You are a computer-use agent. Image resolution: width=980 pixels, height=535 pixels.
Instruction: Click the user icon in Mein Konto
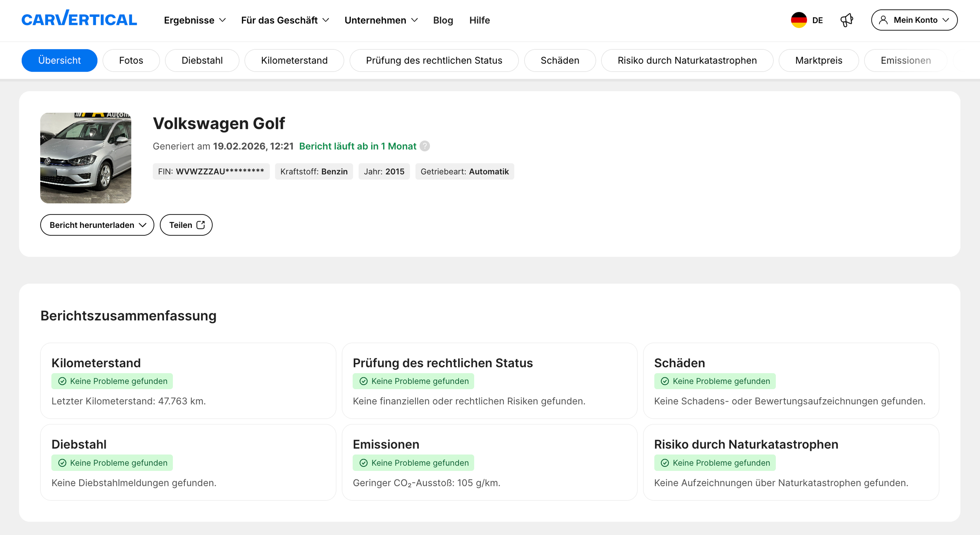(x=883, y=20)
